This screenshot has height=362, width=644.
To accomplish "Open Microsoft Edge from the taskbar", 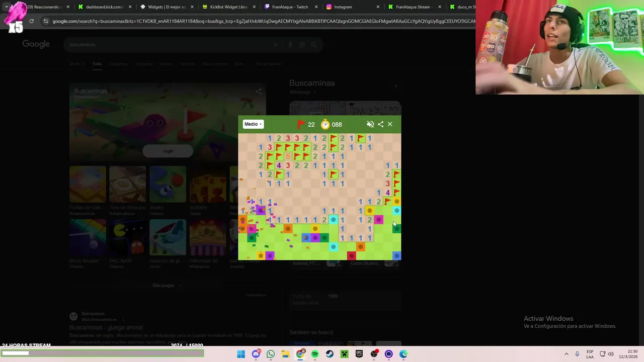I will pos(404,354).
